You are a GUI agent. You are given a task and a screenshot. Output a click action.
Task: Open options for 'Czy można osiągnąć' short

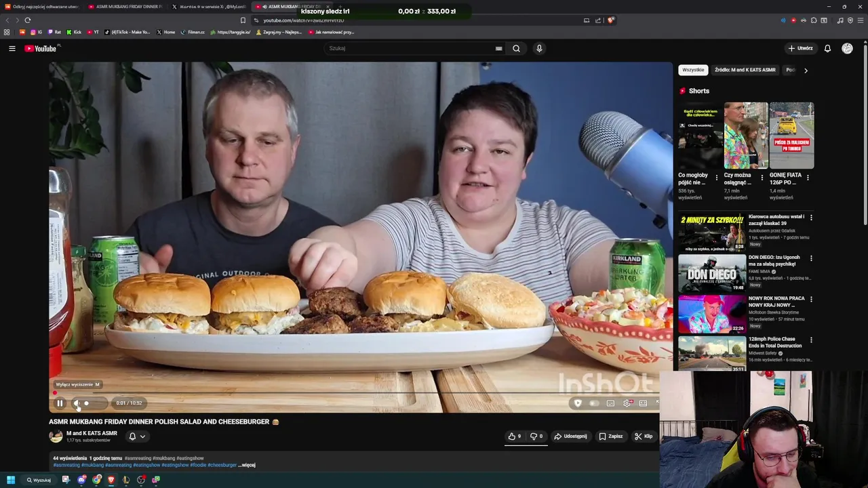coord(762,178)
